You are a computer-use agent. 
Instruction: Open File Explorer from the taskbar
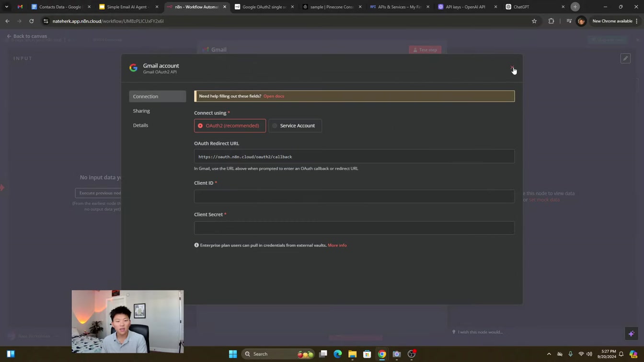click(353, 354)
